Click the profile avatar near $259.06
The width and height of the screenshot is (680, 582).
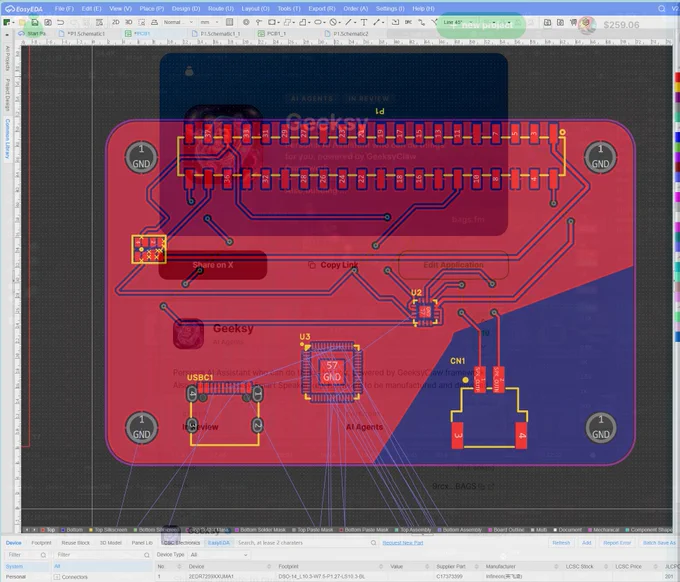[x=587, y=25]
